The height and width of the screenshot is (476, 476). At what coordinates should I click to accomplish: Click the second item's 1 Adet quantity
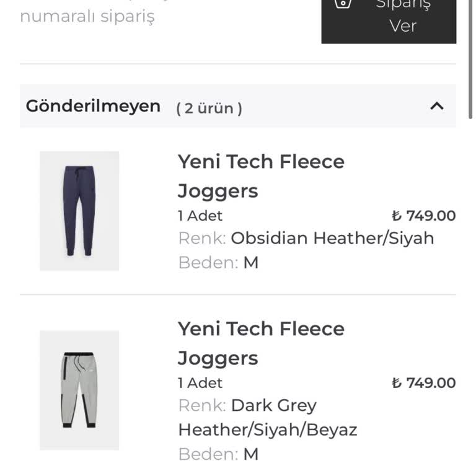[200, 383]
